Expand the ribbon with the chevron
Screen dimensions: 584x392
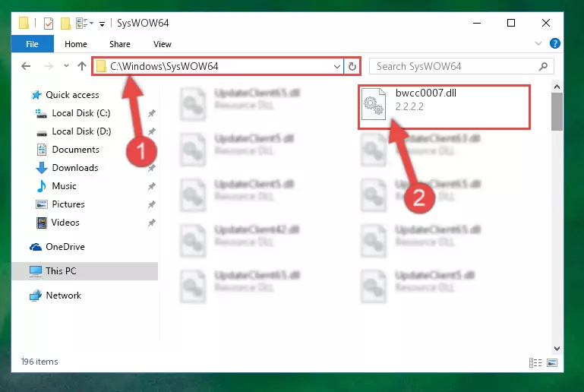coord(538,43)
